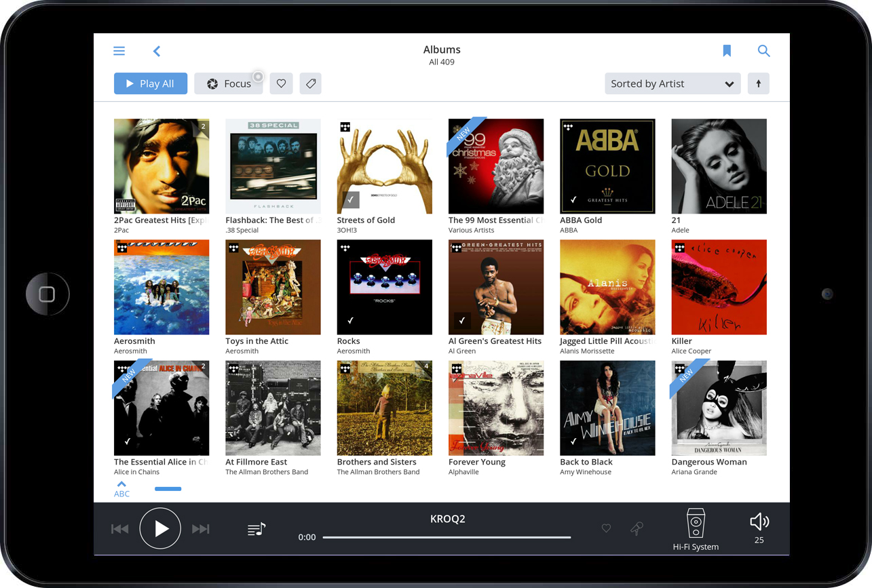Open the hamburger navigation menu
The height and width of the screenshot is (588, 872).
[119, 51]
